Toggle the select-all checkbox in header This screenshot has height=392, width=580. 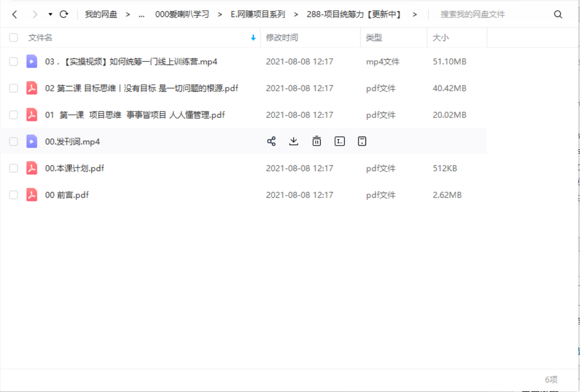point(13,37)
